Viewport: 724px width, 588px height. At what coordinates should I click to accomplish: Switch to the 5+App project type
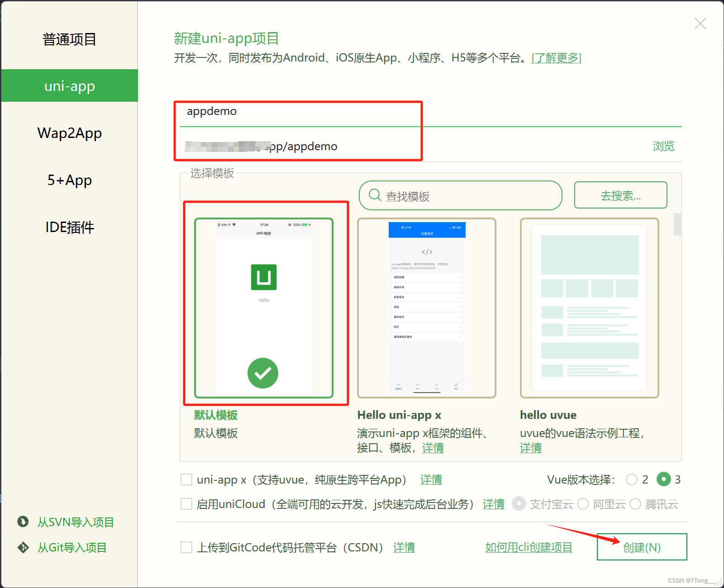click(x=69, y=180)
